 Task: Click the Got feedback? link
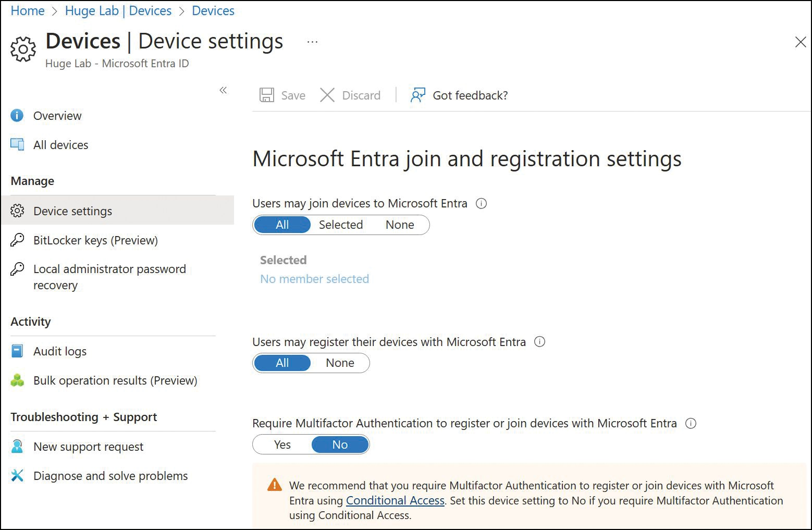click(470, 95)
